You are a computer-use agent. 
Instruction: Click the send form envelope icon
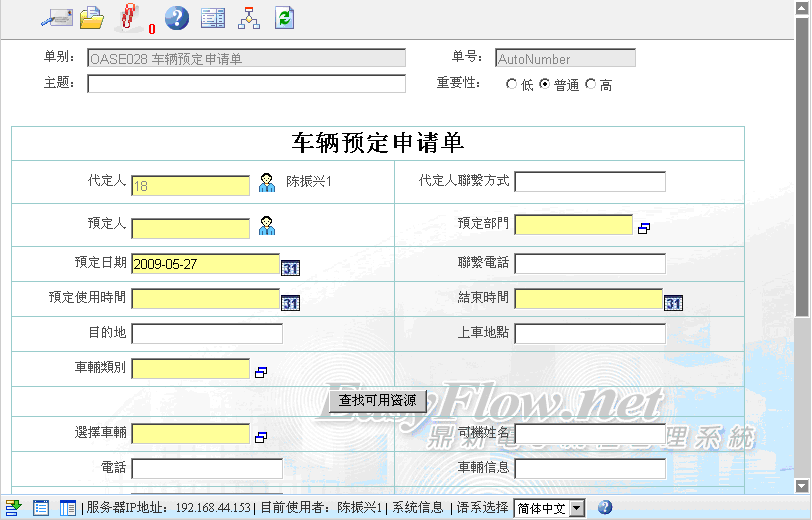click(56, 17)
